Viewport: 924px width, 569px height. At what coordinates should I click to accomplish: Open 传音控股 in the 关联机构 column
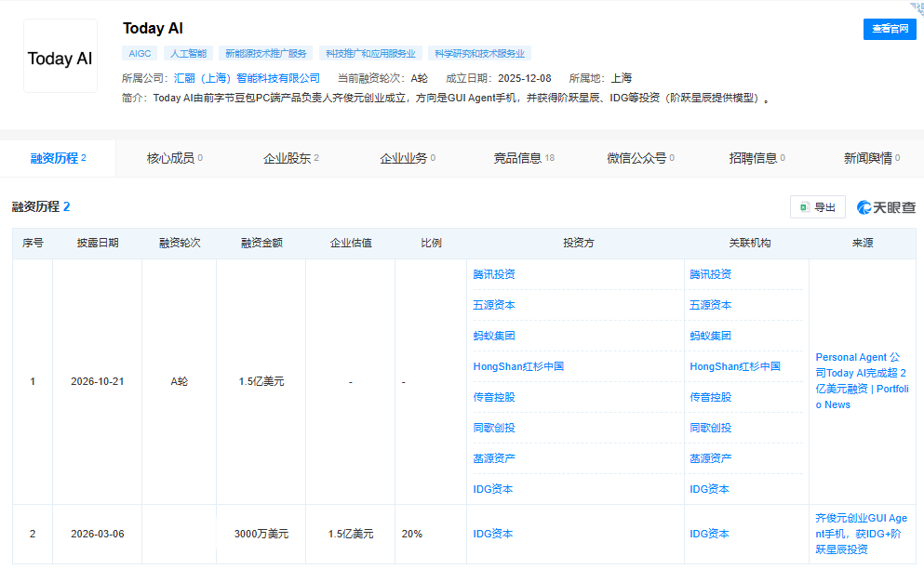point(711,397)
